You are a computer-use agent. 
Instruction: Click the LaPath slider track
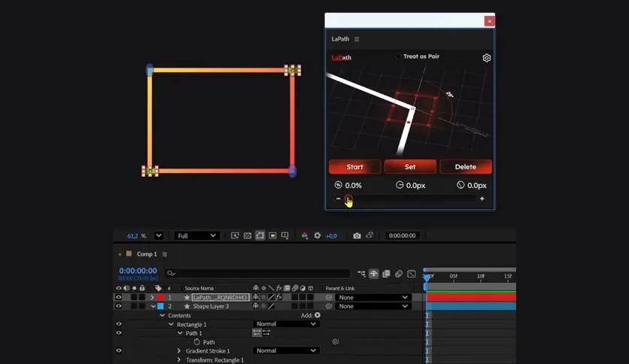(x=411, y=199)
